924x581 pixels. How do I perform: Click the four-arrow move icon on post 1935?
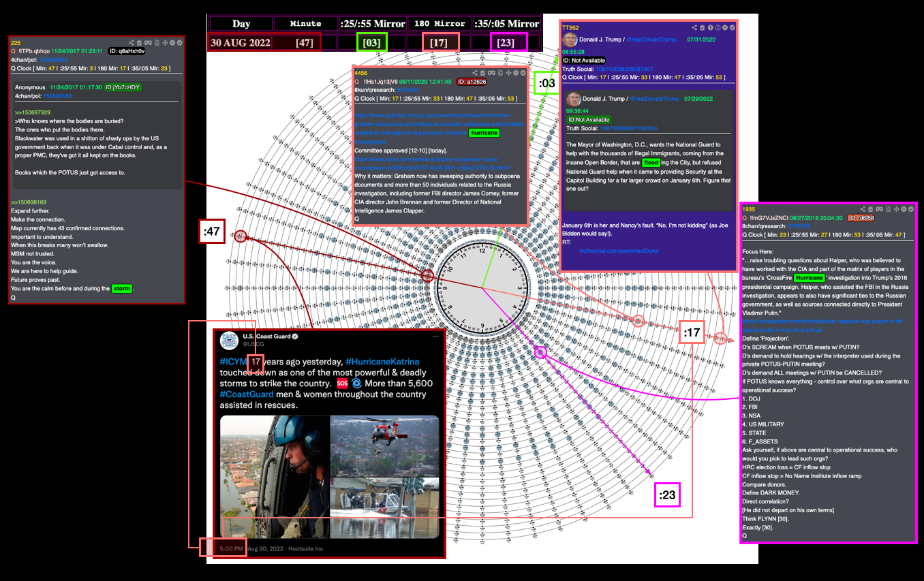[x=897, y=209]
